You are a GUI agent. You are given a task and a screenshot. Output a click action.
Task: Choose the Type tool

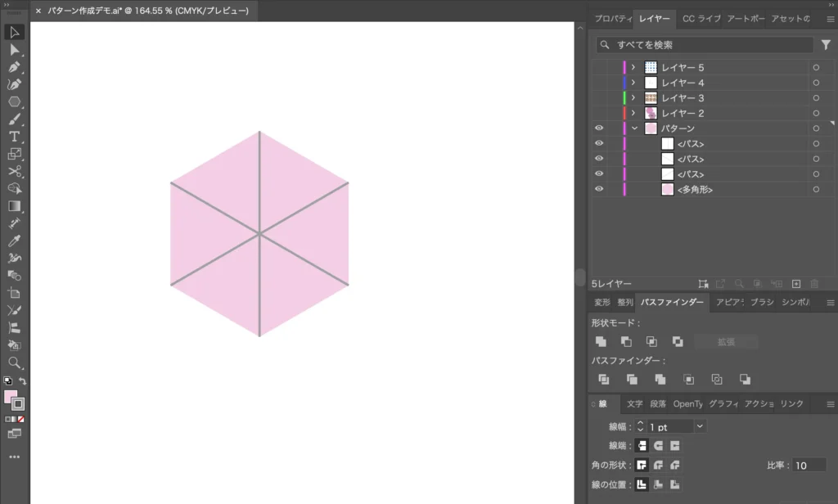tap(14, 136)
